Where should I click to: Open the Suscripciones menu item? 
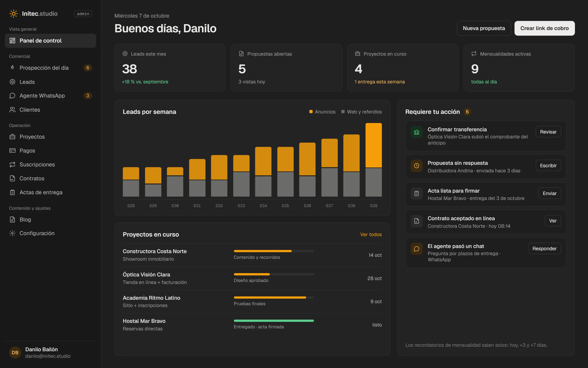click(50, 165)
